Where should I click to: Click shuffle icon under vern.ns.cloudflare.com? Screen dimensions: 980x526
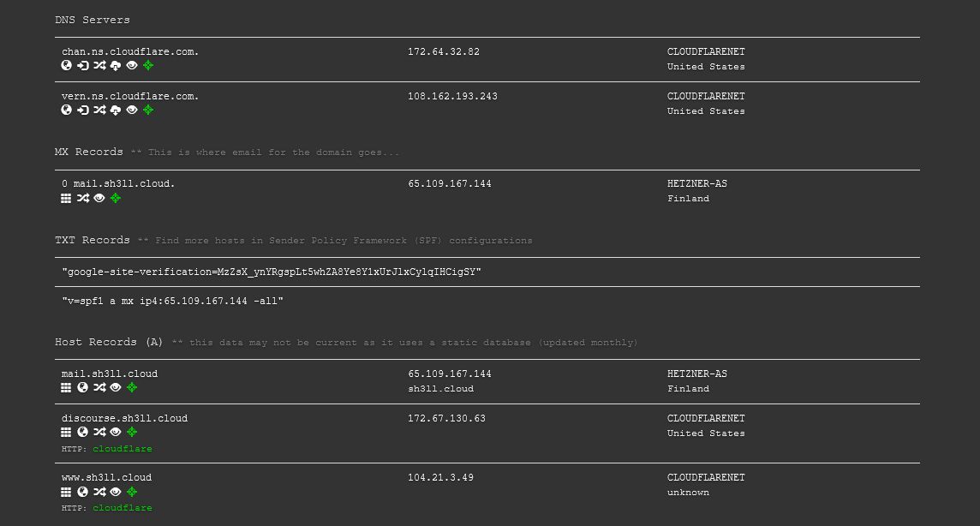[x=99, y=110]
